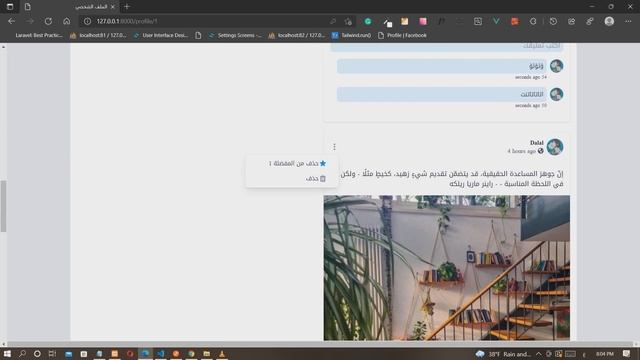The height and width of the screenshot is (360, 640).
Task: Open the Grammarly extension icon
Action: pos(368,21)
